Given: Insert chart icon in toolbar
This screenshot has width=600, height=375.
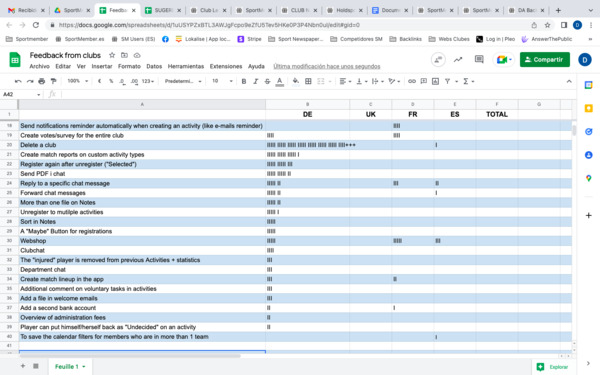Looking at the screenshot, I should (435, 81).
